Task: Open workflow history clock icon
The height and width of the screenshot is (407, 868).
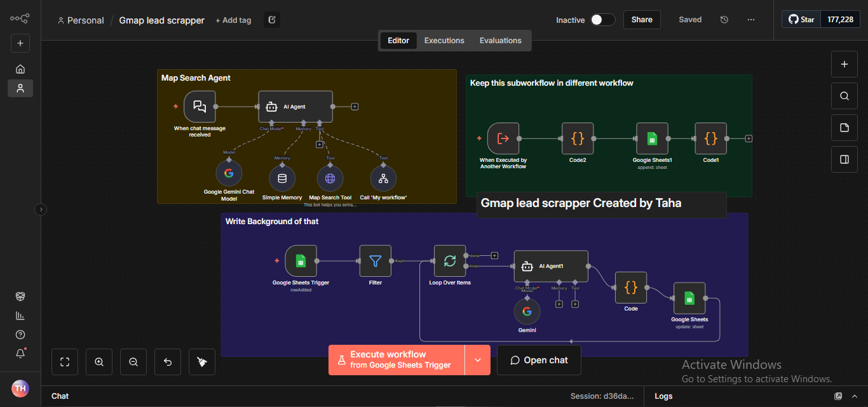Action: click(724, 20)
